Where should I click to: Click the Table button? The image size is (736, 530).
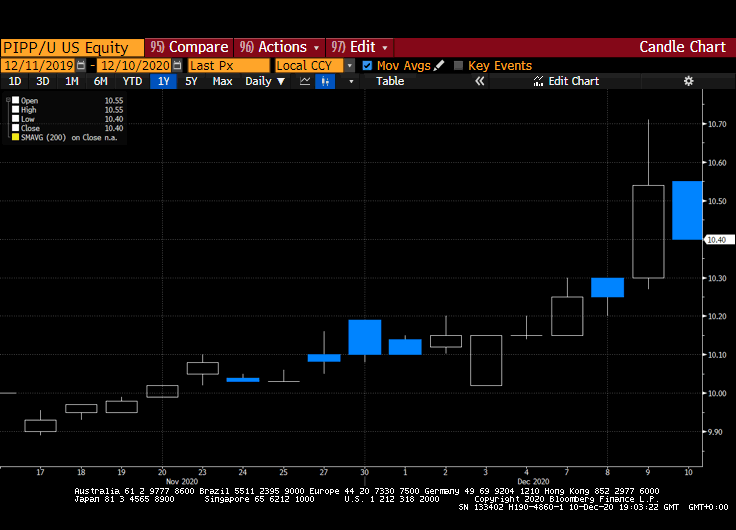(x=390, y=81)
